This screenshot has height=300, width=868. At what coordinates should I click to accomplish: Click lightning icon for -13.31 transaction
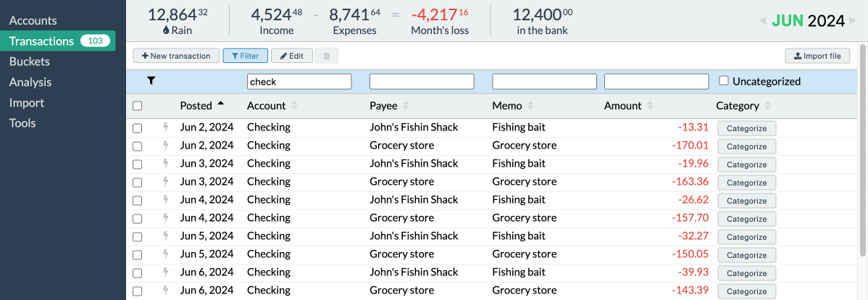[x=165, y=128]
